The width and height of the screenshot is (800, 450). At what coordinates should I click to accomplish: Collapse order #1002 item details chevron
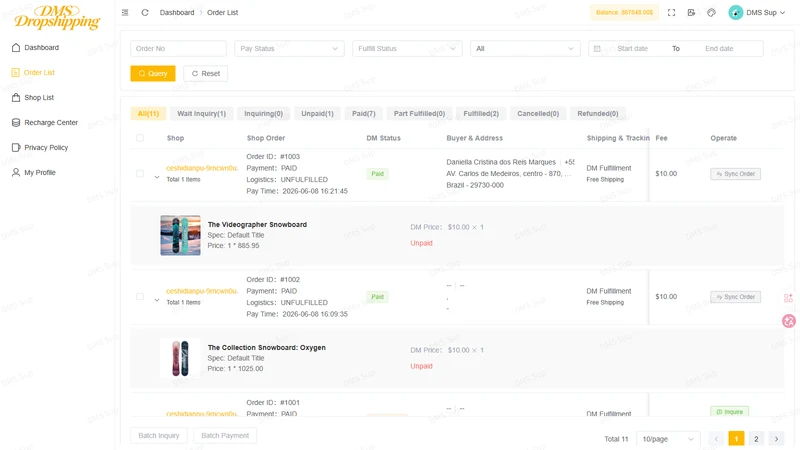[x=157, y=300]
